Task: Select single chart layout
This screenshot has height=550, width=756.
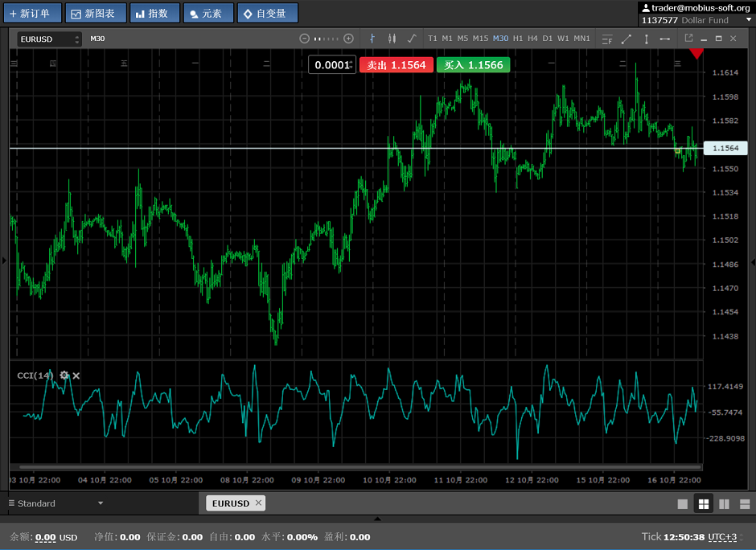Action: [x=683, y=503]
